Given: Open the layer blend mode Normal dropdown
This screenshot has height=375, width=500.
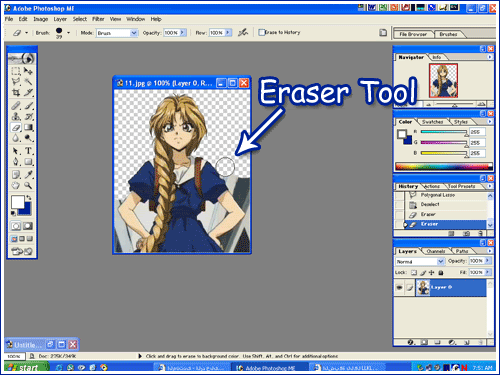Looking at the screenshot, I should coord(420,261).
